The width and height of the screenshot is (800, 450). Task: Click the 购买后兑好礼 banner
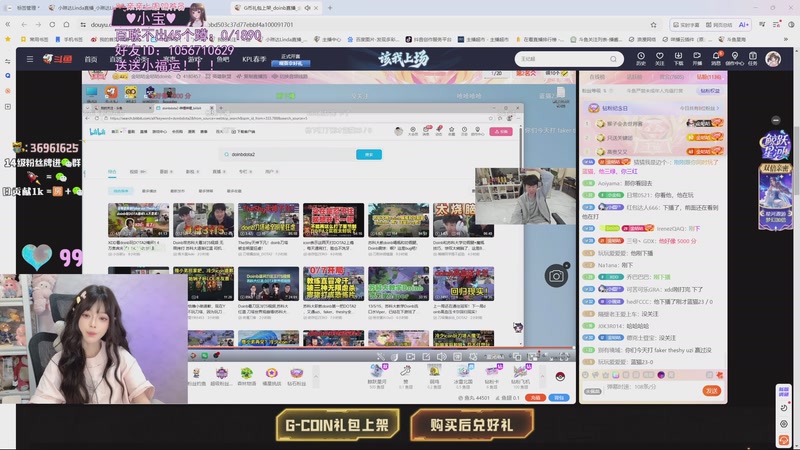472,424
